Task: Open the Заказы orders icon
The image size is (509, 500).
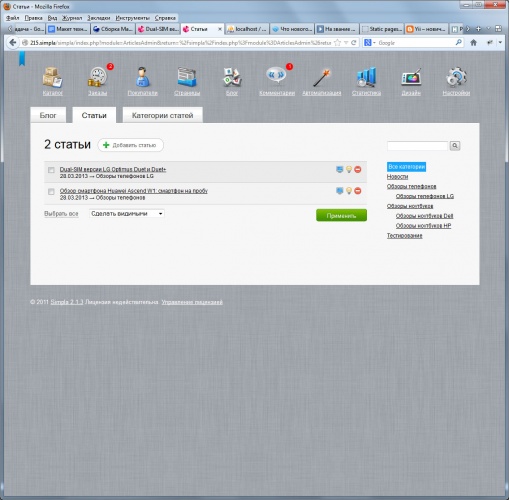Action: click(97, 77)
